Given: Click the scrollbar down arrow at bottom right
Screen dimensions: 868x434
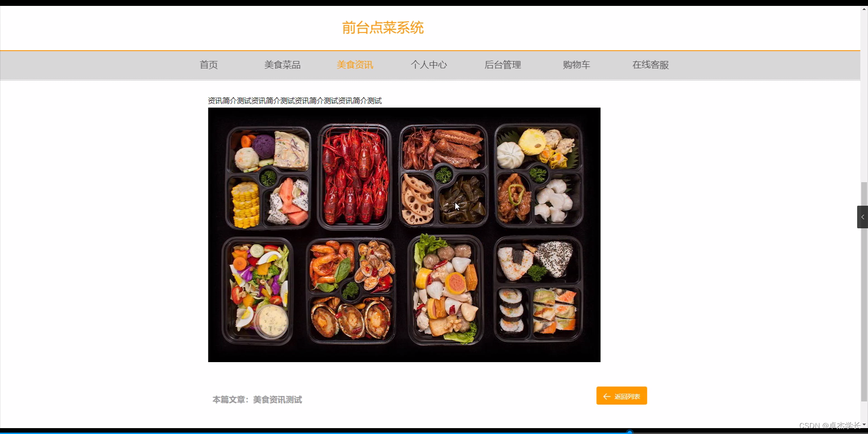Looking at the screenshot, I should click(x=864, y=425).
